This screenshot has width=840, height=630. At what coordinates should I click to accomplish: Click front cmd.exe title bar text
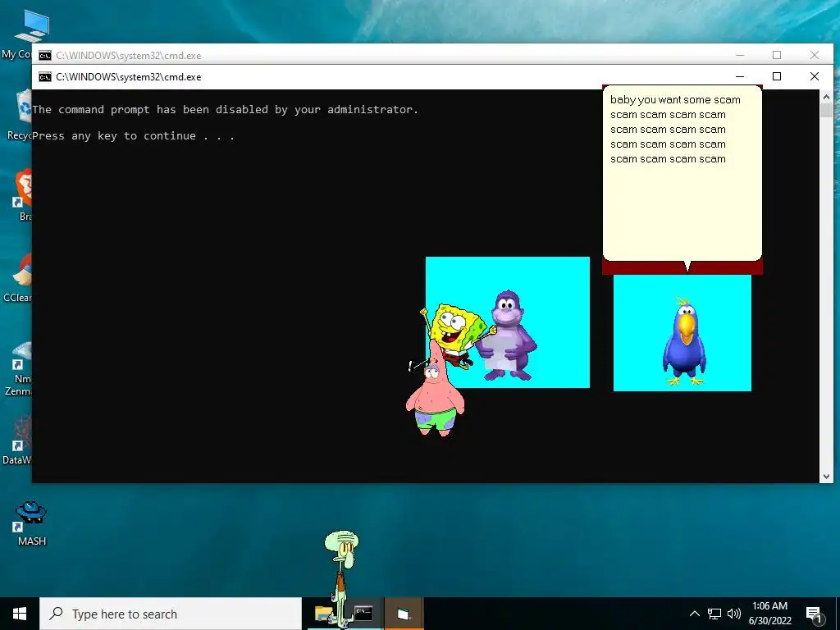pyautogui.click(x=129, y=77)
